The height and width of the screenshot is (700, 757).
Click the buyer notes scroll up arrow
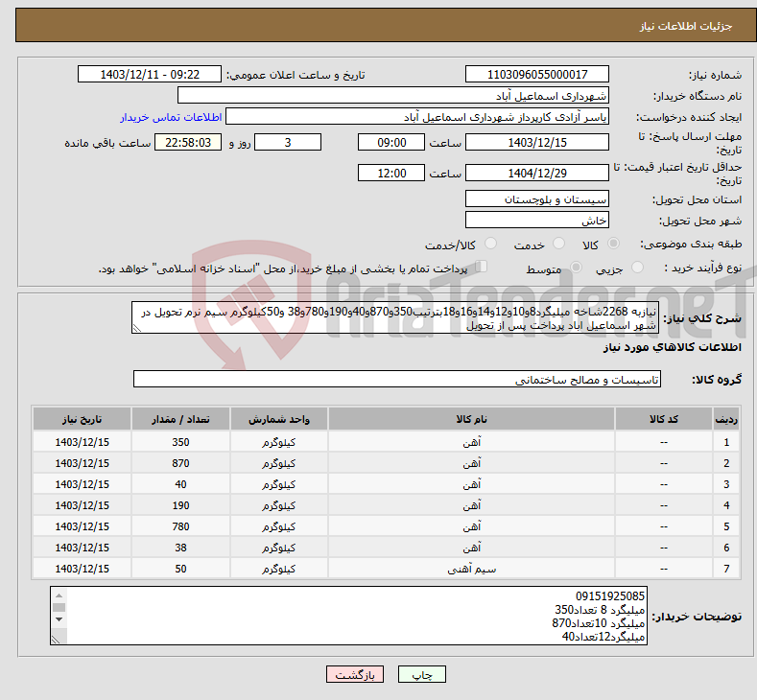tap(59, 595)
